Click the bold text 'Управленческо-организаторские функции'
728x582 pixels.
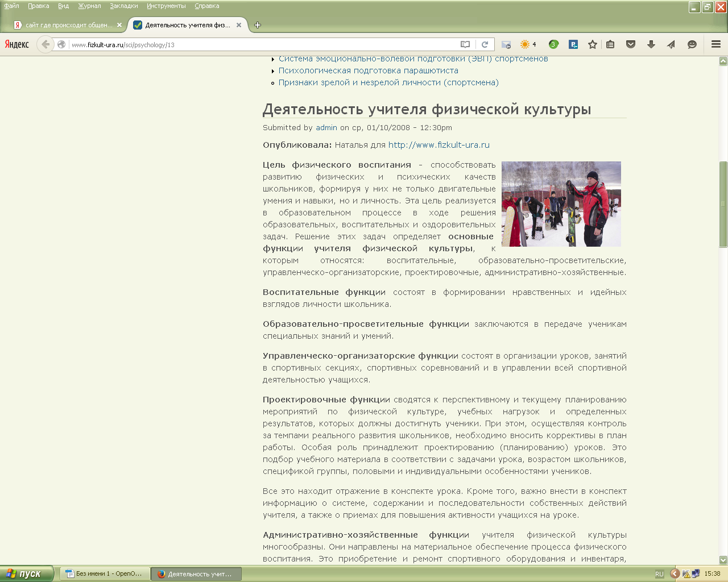point(361,356)
